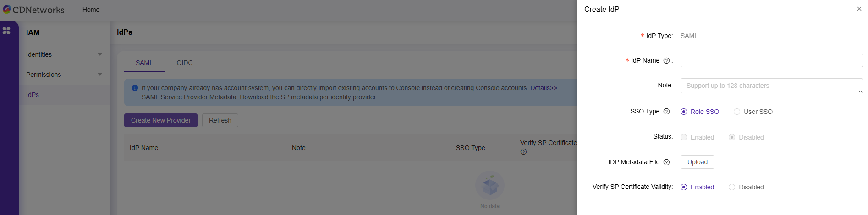Select the User SSO radio option

(737, 112)
